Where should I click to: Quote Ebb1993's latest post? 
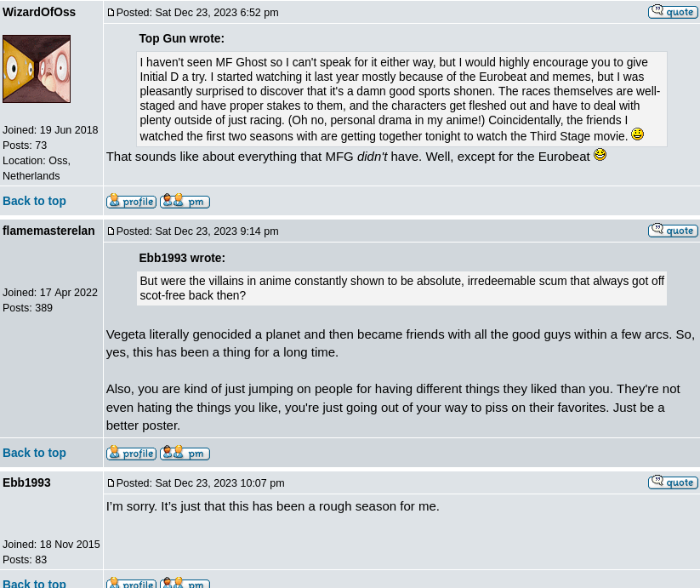click(x=673, y=482)
